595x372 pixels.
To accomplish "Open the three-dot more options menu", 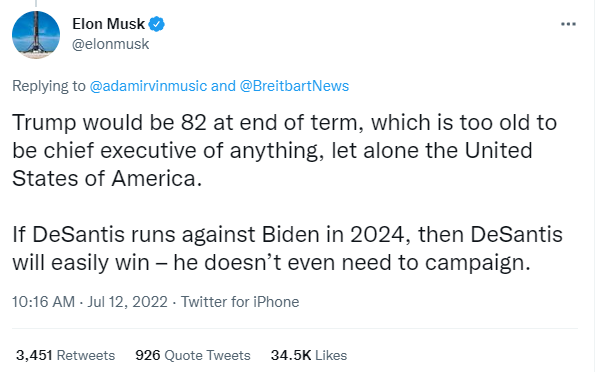I will (568, 24).
